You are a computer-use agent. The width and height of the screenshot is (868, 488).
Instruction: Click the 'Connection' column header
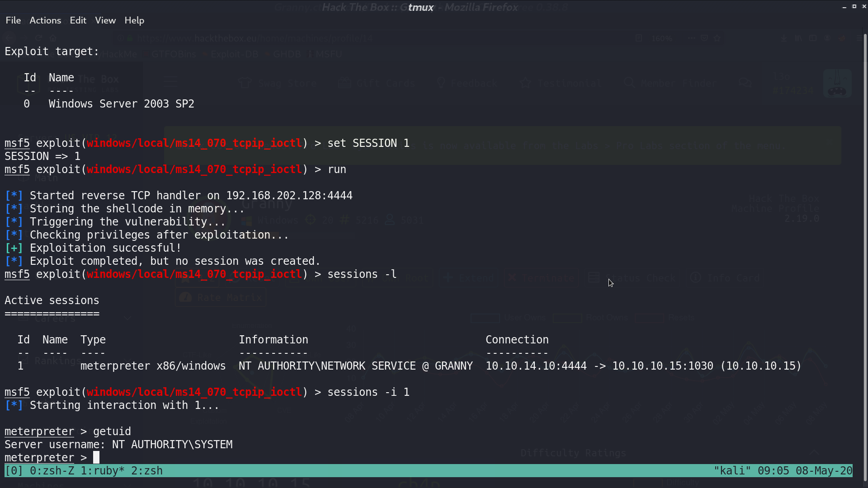coord(517,340)
